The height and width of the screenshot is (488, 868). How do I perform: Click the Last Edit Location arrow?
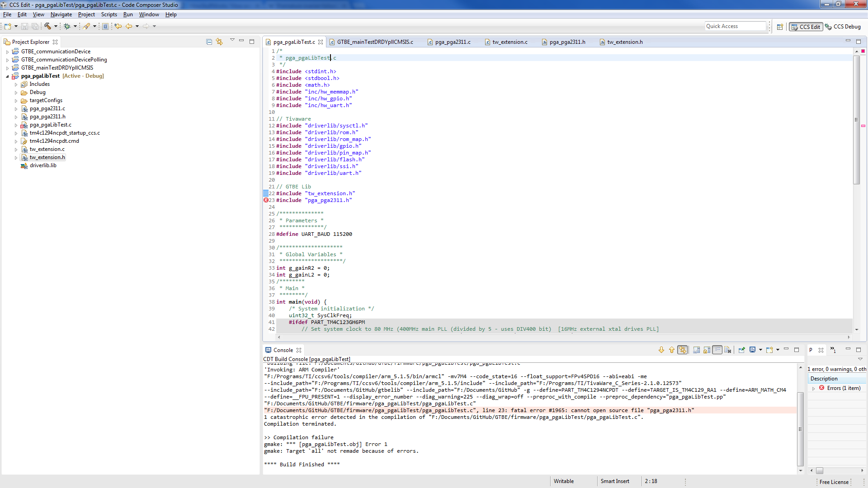[x=118, y=26]
